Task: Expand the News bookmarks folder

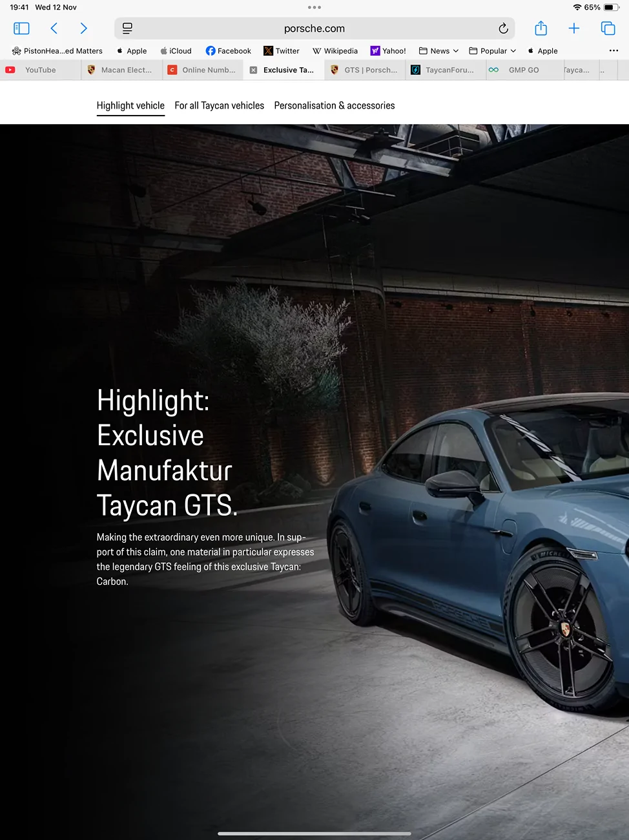Action: point(438,51)
